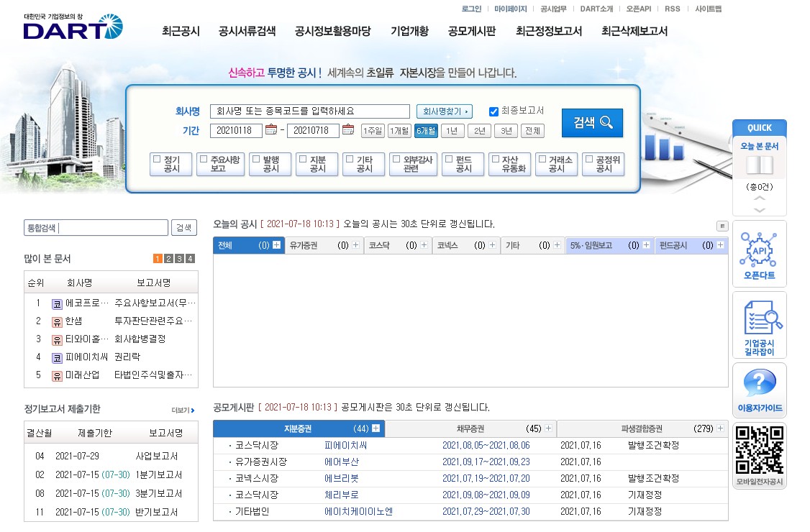
Task: Go to page 4 of 많이 본 문서
Action: click(x=190, y=259)
